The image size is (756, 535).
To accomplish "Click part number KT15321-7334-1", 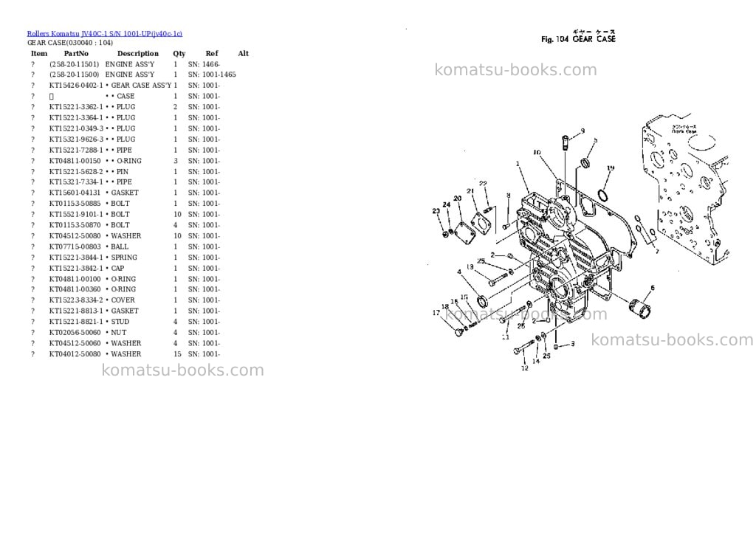I will pyautogui.click(x=76, y=182).
